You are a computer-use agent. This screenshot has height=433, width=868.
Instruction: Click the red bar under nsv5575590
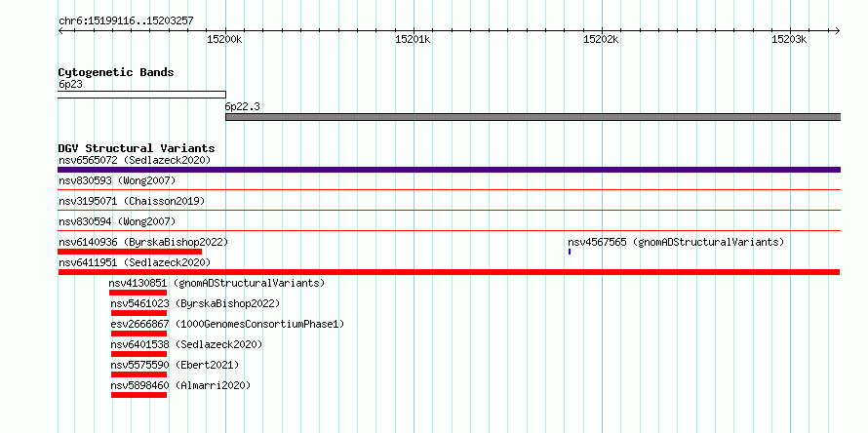pos(138,374)
